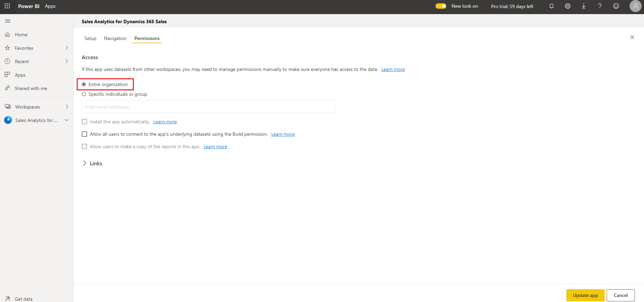Click Pro trial: 59 days left
The image size is (644, 302).
[x=512, y=6]
